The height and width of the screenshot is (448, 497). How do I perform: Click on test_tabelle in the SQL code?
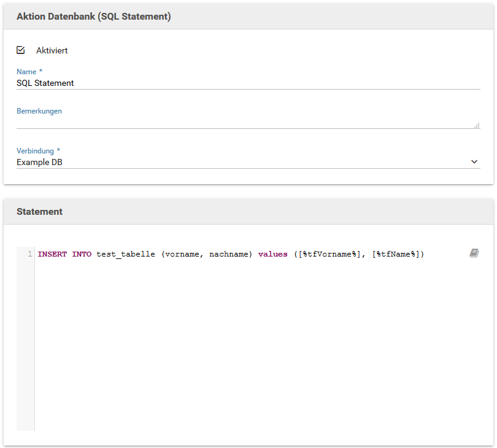[126, 254]
